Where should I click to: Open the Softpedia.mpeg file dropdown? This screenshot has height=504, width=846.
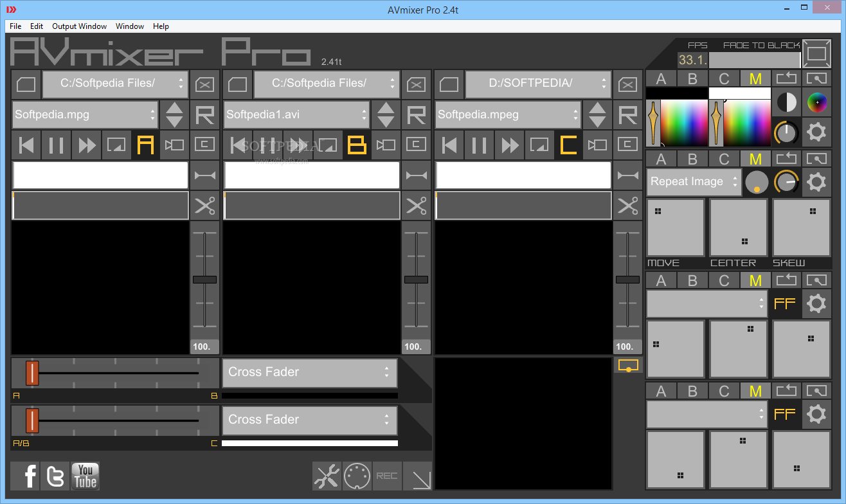(508, 115)
